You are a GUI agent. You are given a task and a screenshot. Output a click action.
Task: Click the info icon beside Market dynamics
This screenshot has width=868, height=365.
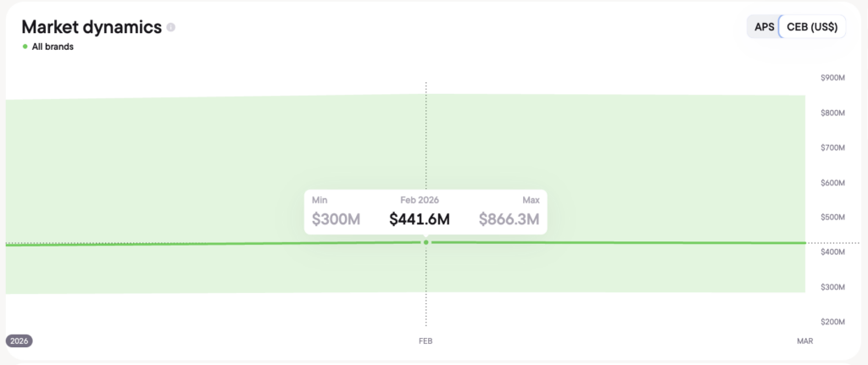click(x=171, y=28)
